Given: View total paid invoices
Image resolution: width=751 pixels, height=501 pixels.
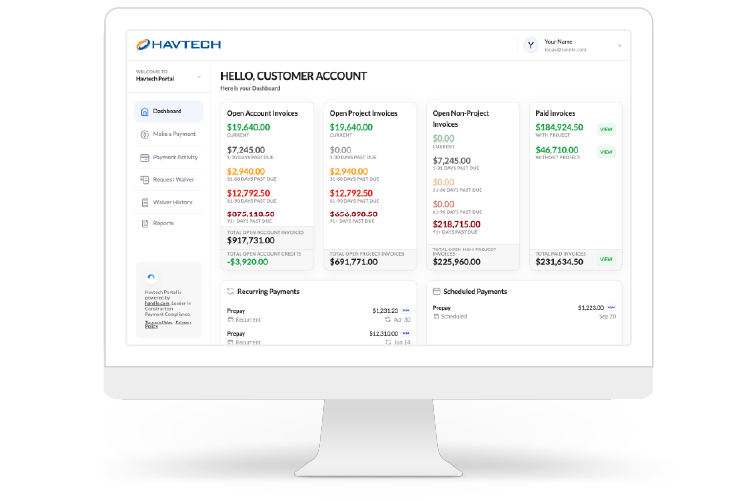Looking at the screenshot, I should [x=605, y=259].
